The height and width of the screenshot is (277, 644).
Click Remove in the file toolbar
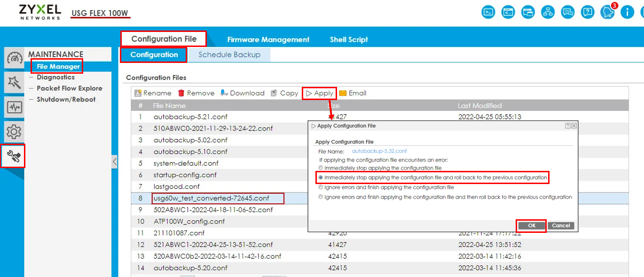point(196,93)
